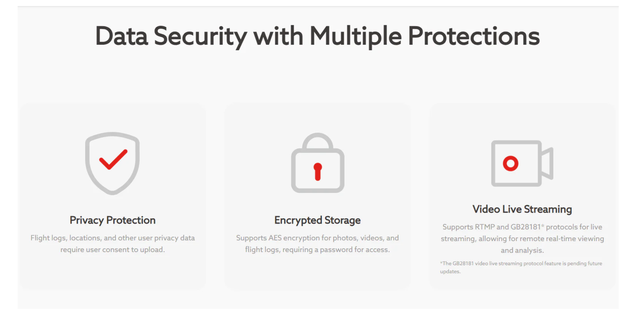Click the shield checkmark privacy icon
The image size is (644, 316).
(112, 163)
